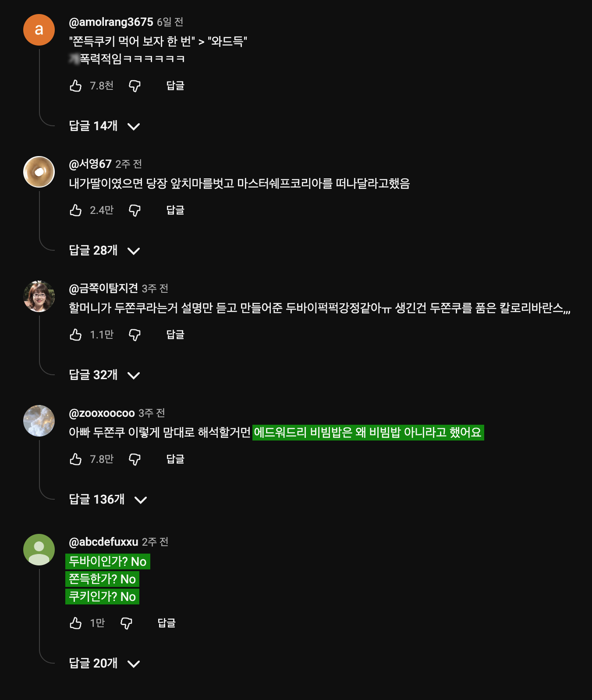Like the @abcdefuxxu comment
Image resolution: width=592 pixels, height=700 pixels.
pyautogui.click(x=76, y=623)
